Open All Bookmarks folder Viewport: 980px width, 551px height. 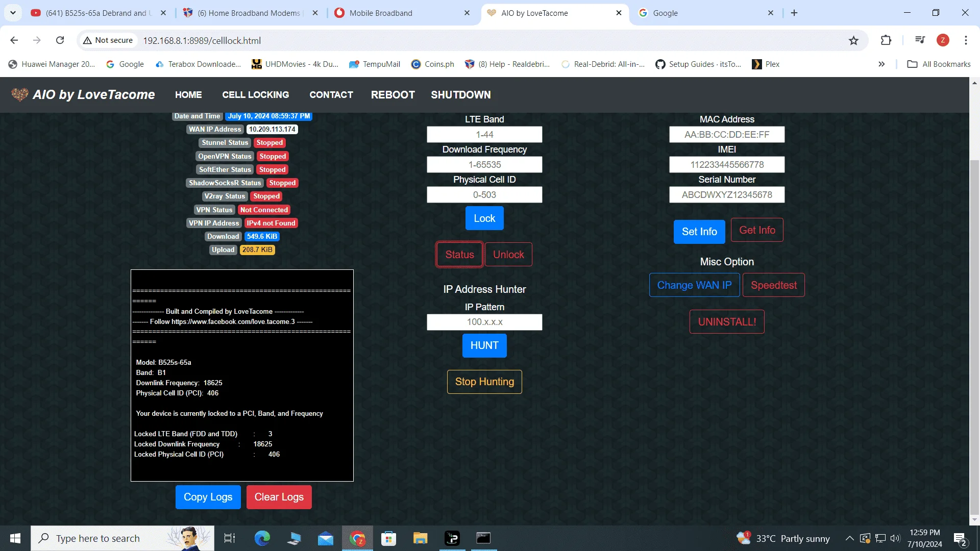point(939,64)
